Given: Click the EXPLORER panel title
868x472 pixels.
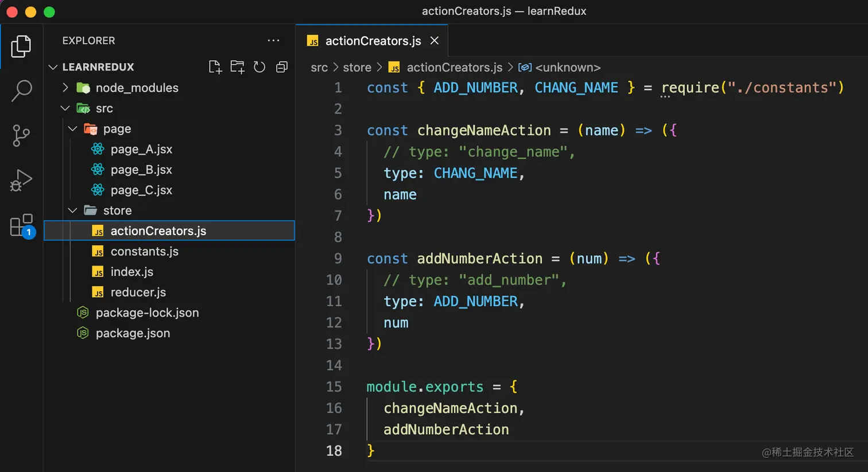Looking at the screenshot, I should point(88,41).
